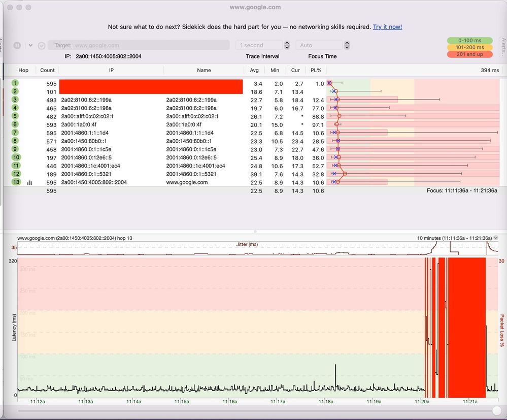
Task: Click the Avg column header
Action: [254, 70]
